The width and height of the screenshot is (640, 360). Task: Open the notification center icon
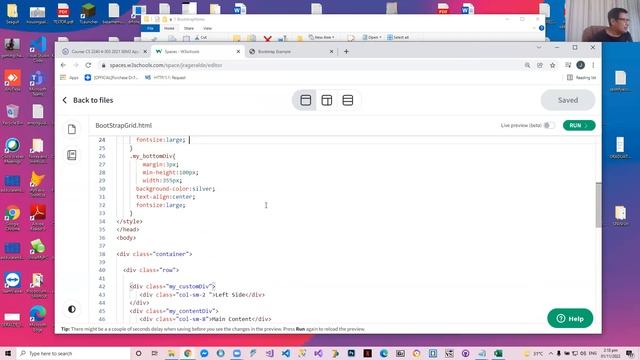(630, 353)
